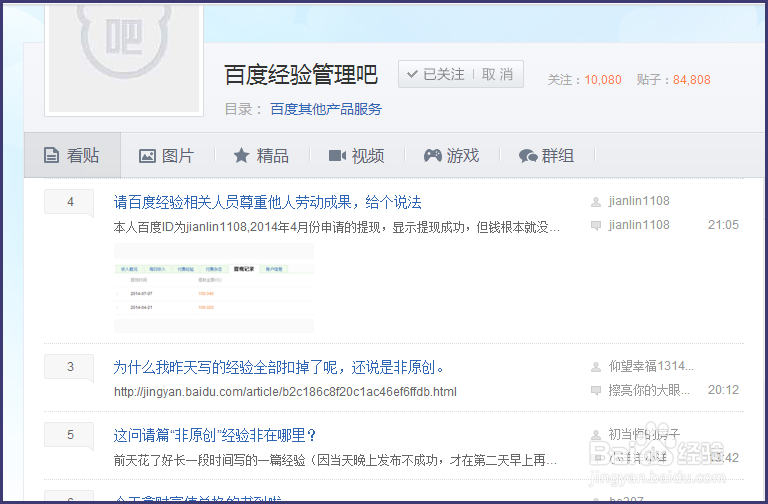The image size is (768, 504).
Task: Open the 精品 tab
Action: (x=261, y=156)
